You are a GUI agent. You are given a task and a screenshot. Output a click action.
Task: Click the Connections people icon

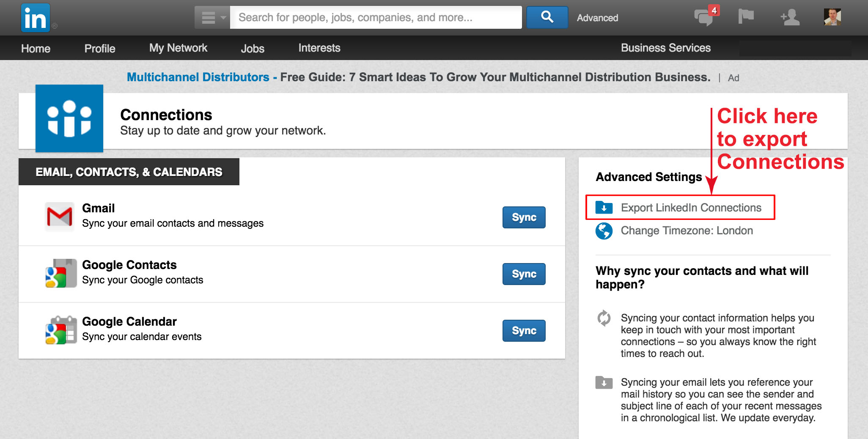click(69, 118)
